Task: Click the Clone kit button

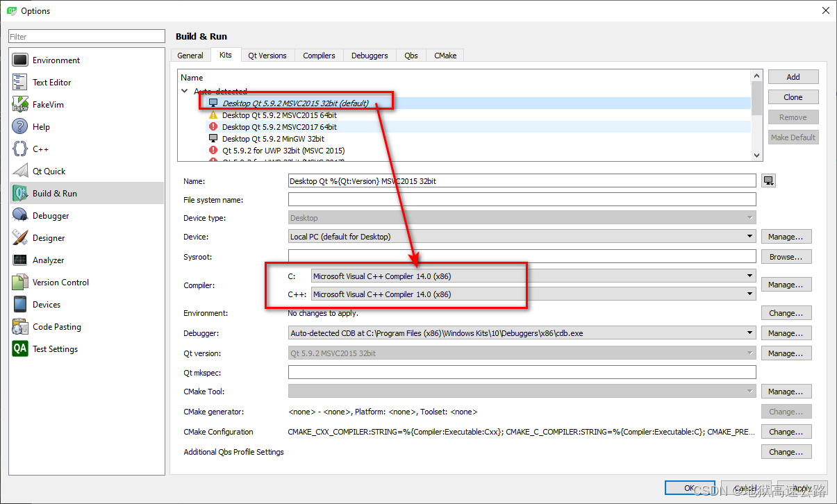Action: coord(793,97)
